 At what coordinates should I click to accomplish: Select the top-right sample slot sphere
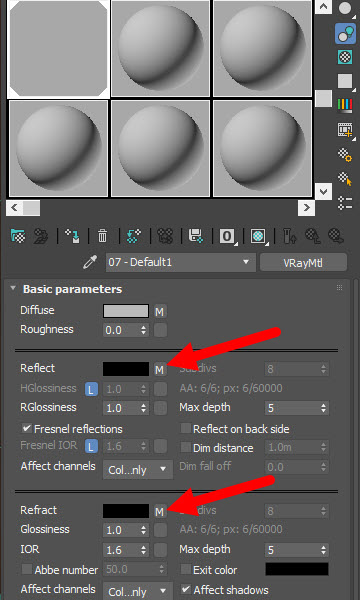pos(262,49)
